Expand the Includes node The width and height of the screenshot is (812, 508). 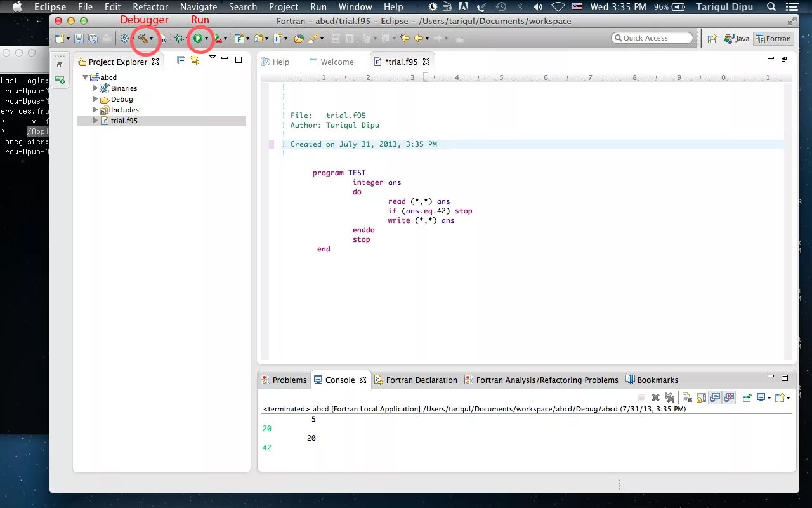[x=96, y=110]
